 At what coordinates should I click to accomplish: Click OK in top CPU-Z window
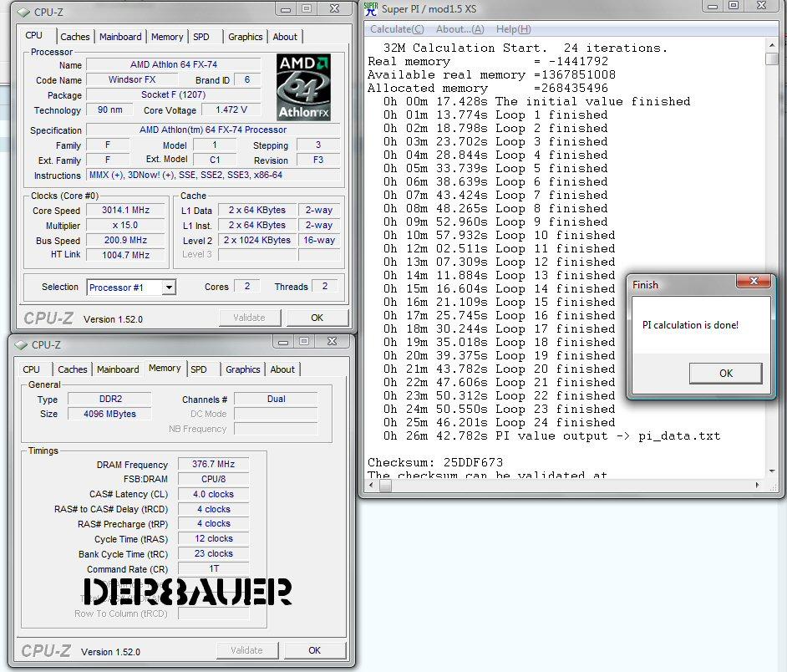(317, 318)
